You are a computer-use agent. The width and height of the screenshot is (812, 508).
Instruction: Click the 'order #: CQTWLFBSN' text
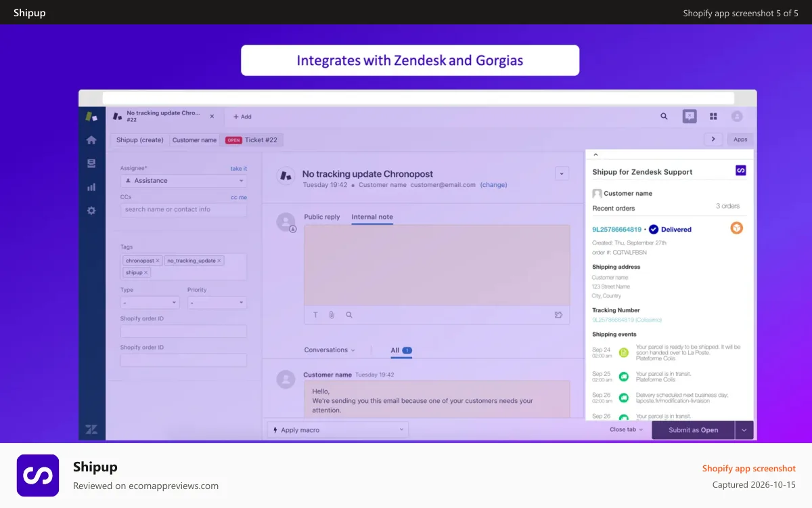tap(619, 252)
